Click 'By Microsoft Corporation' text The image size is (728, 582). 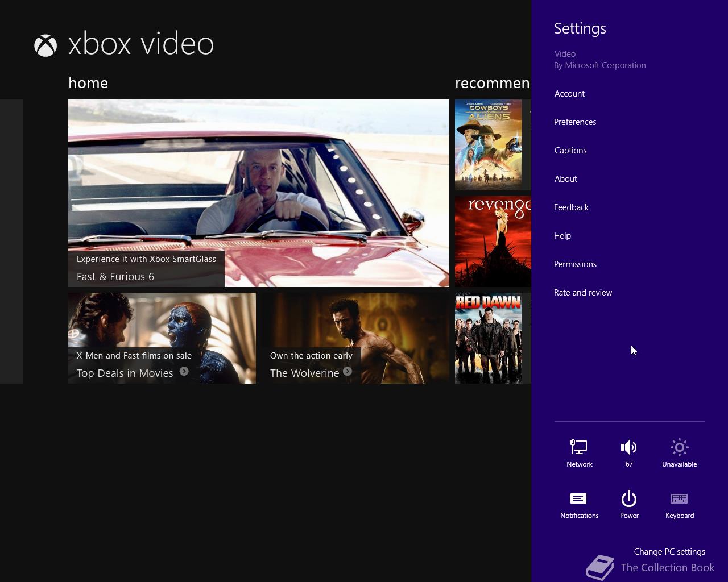[600, 65]
